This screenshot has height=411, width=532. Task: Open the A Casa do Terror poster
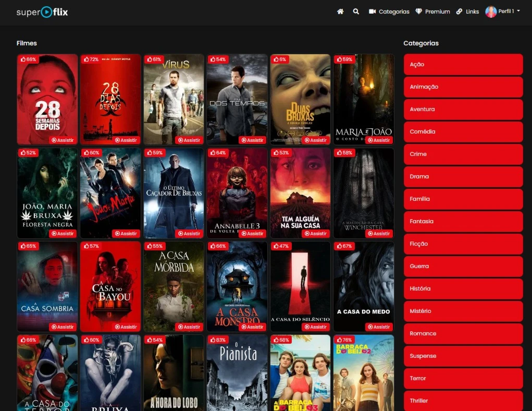tap(47, 373)
